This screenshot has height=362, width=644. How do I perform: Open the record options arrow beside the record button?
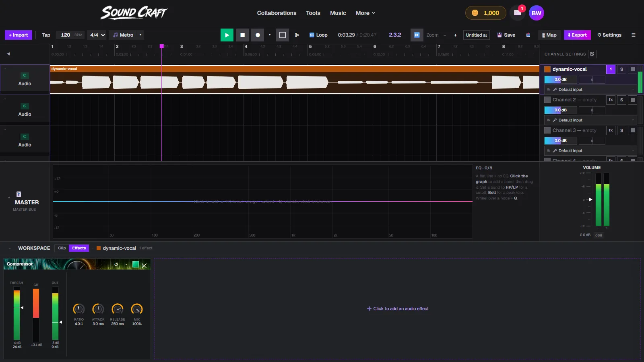(270, 35)
